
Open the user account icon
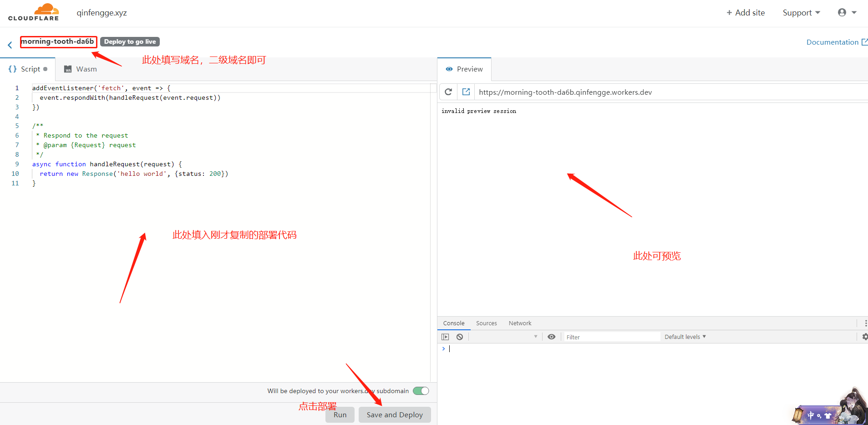coord(842,13)
